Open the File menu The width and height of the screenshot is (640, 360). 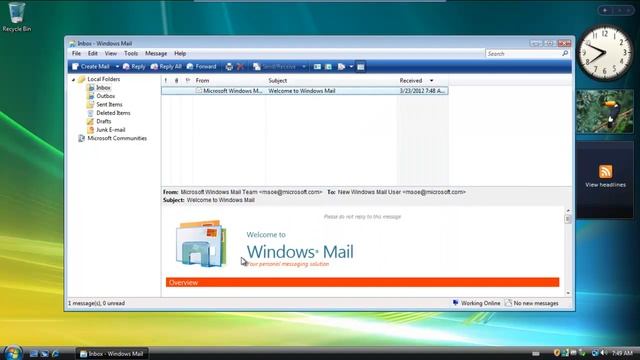tap(76, 53)
